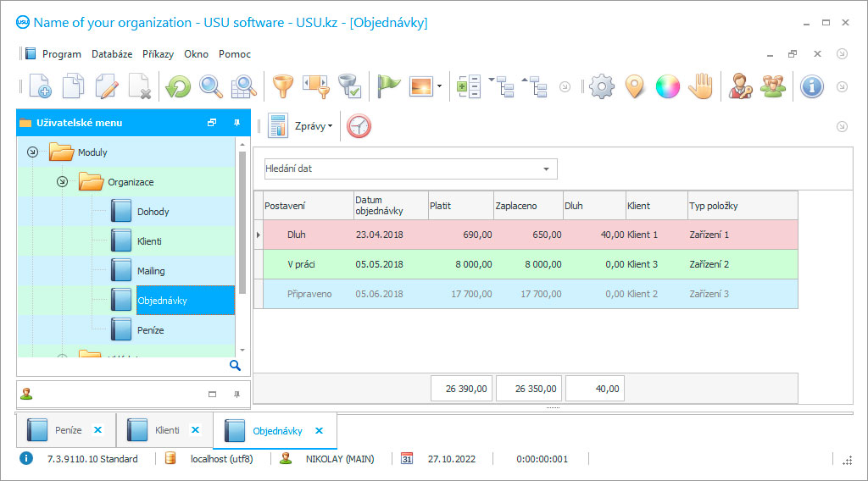The image size is (868, 481).
Task: Sort by the Platit column header
Action: pyautogui.click(x=460, y=206)
